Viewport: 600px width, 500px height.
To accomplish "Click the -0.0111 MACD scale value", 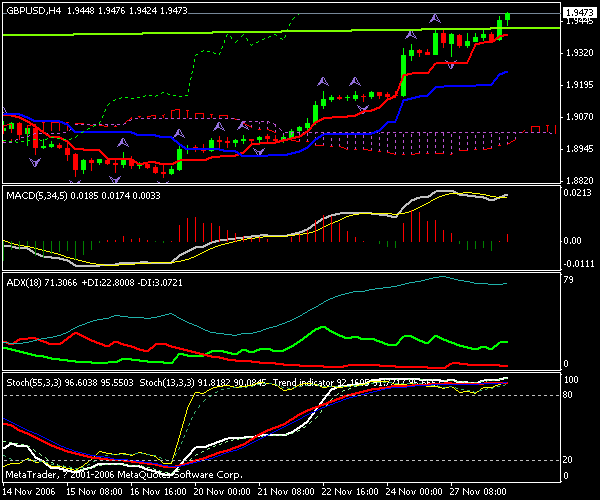I will (579, 264).
